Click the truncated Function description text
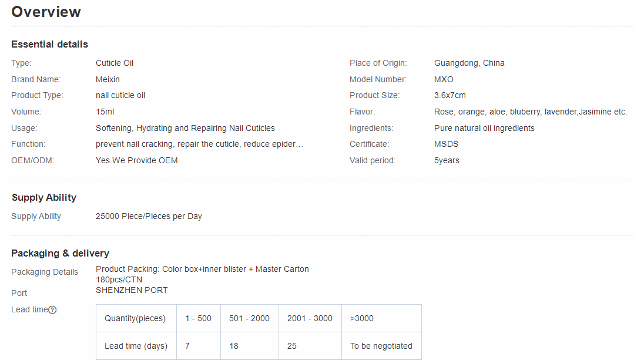This screenshot has width=634, height=364. point(199,144)
